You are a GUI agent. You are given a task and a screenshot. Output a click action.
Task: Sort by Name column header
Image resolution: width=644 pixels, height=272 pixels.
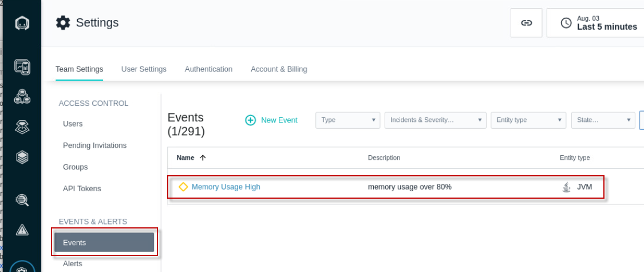[x=185, y=158]
